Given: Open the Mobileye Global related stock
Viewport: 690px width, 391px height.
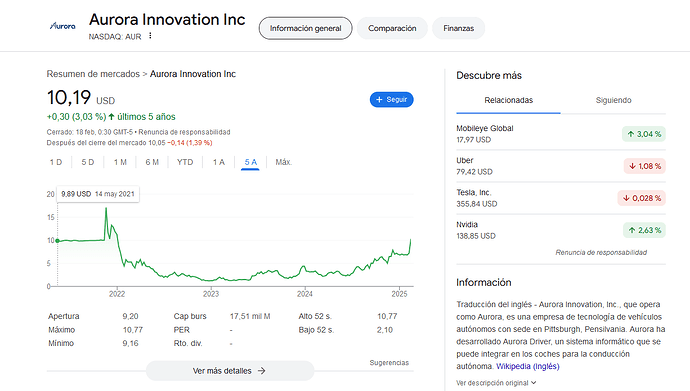Looking at the screenshot, I should 561,134.
